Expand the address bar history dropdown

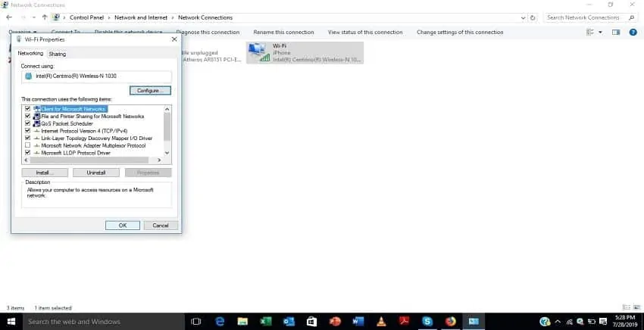pyautogui.click(x=523, y=17)
